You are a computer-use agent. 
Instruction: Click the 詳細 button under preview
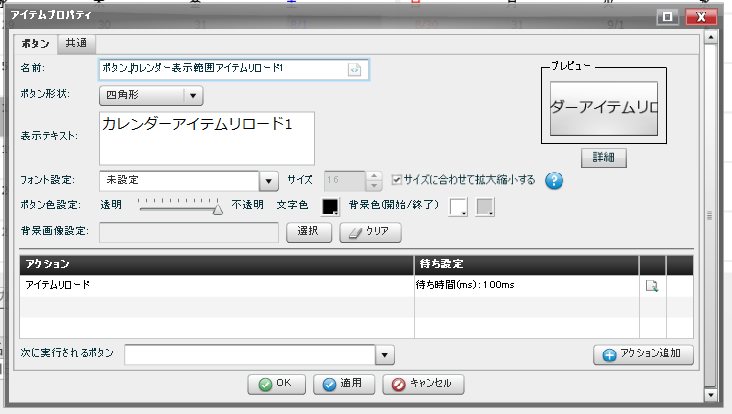click(604, 158)
